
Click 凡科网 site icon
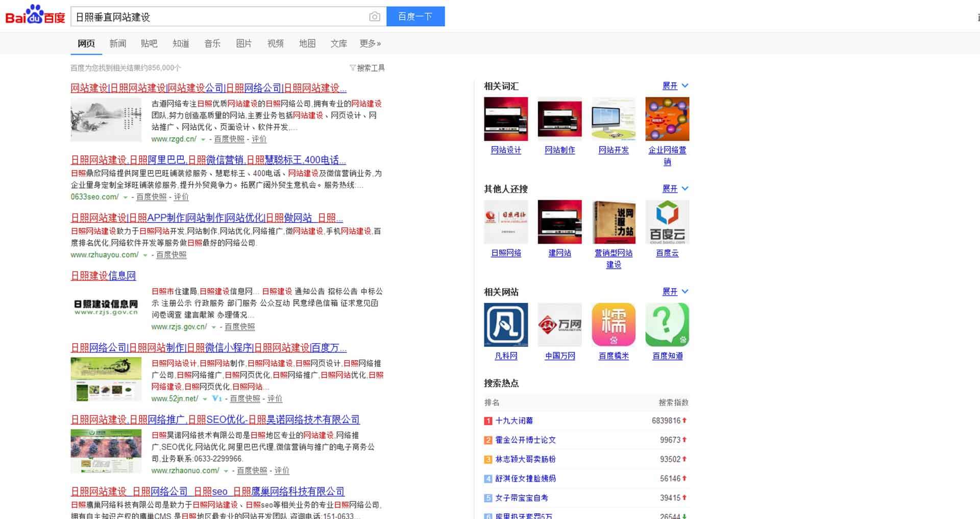click(506, 325)
